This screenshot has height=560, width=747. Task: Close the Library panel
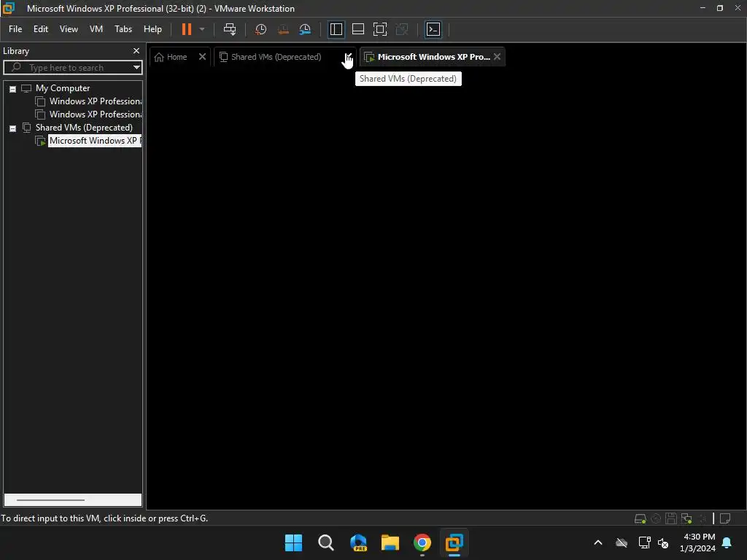point(136,50)
